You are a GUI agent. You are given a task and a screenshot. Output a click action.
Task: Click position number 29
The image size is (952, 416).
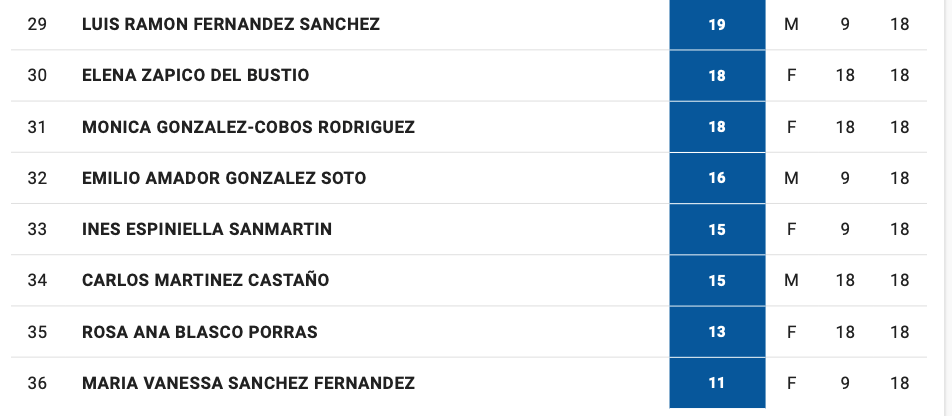click(37, 24)
